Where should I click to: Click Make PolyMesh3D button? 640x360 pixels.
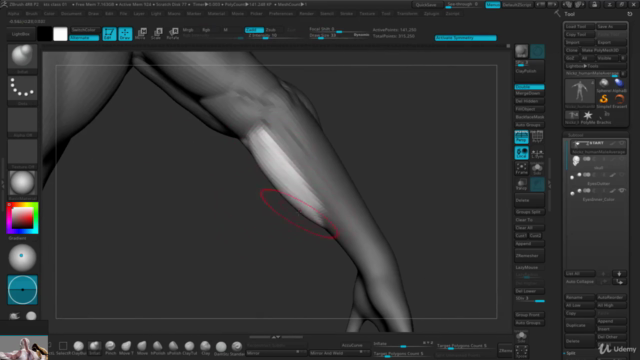pyautogui.click(x=604, y=50)
